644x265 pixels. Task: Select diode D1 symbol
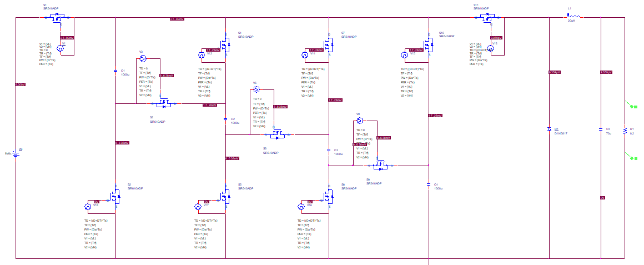(x=550, y=129)
